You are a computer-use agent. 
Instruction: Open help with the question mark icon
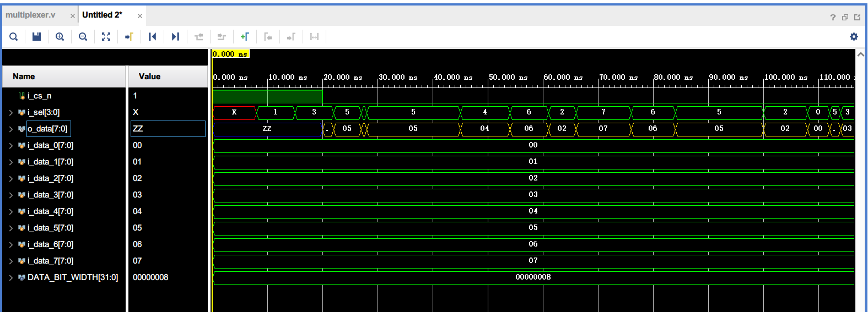[833, 18]
